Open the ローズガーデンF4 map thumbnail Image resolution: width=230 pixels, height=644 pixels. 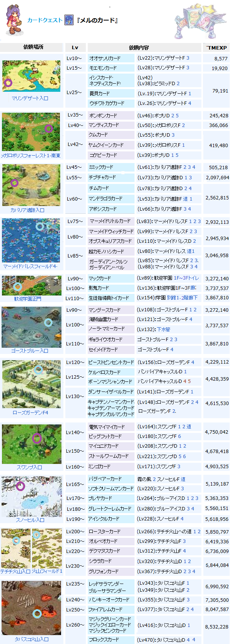click(x=31, y=384)
